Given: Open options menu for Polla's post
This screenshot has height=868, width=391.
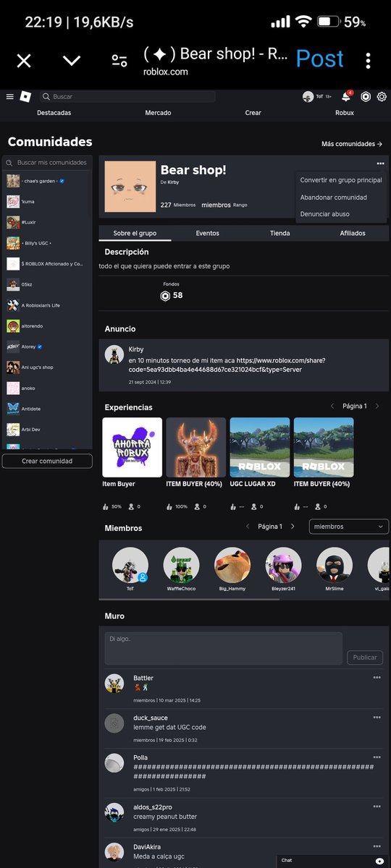Looking at the screenshot, I should coord(377,757).
